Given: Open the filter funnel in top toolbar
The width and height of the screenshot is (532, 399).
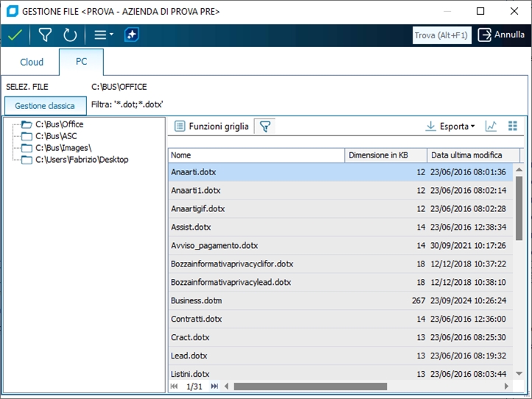Looking at the screenshot, I should (45, 35).
